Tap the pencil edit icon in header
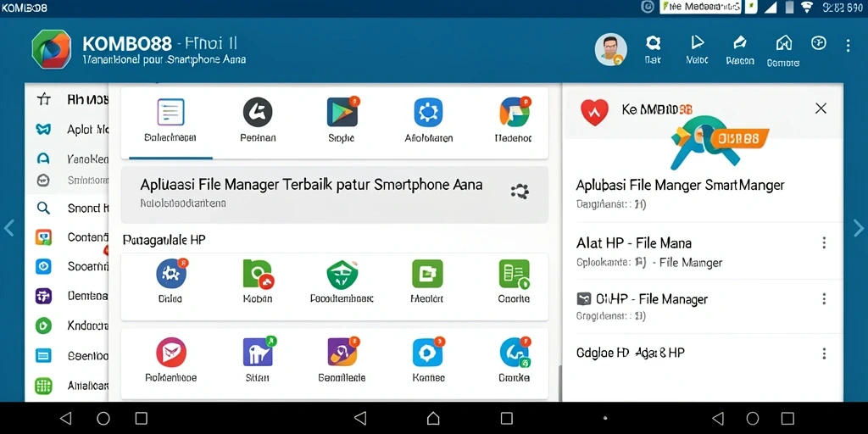This screenshot has width=868, height=434. (x=739, y=42)
